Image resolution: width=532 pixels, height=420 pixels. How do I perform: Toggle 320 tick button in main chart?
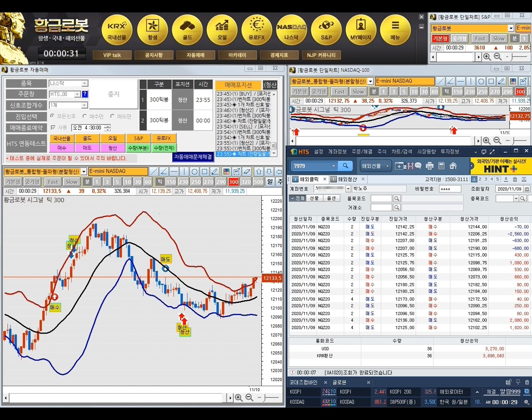click(x=246, y=182)
